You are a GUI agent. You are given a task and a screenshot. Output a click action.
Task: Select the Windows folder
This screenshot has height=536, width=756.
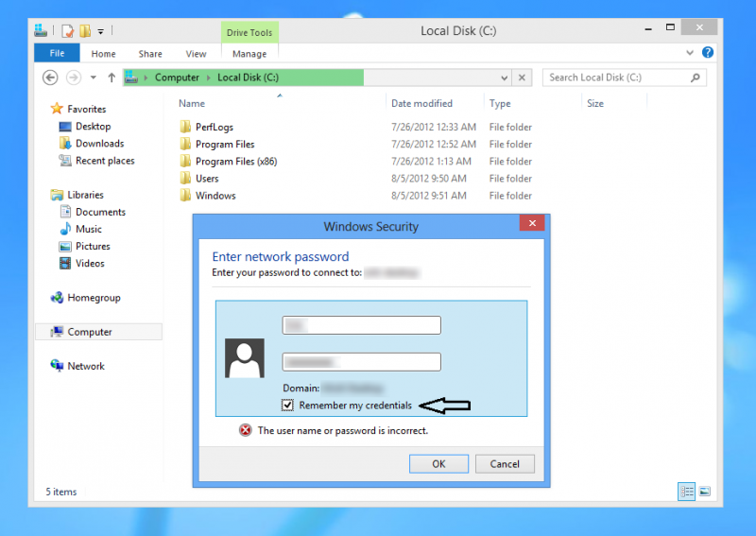[215, 196]
